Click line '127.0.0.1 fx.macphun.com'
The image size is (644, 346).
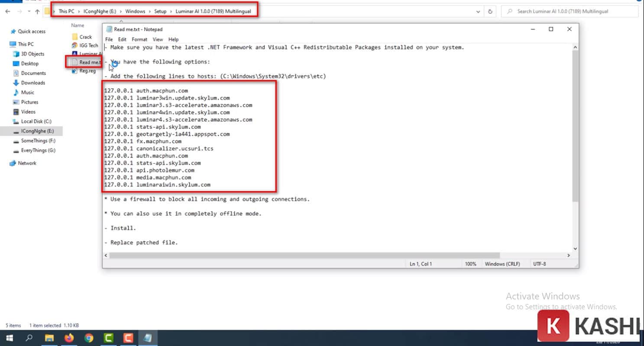pos(143,141)
